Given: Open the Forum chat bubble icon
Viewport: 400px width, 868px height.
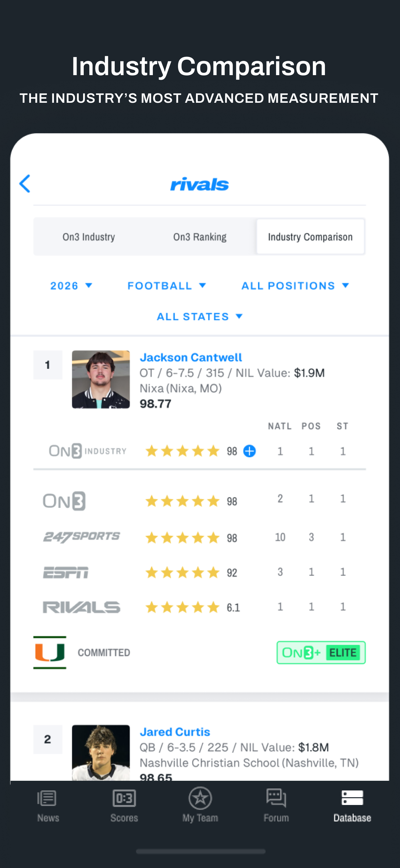Looking at the screenshot, I should click(x=276, y=798).
